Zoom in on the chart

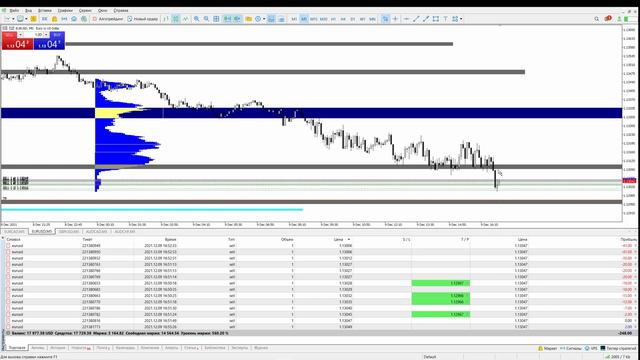pyautogui.click(x=196, y=19)
